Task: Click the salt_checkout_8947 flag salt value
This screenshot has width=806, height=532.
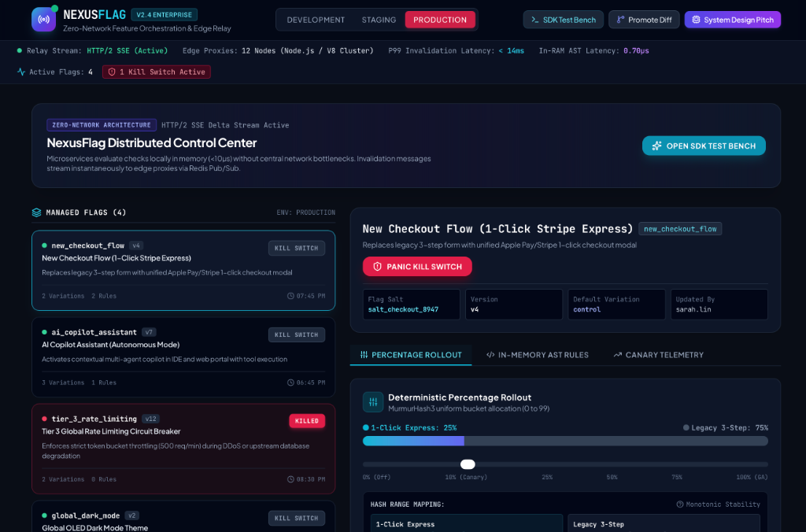Action: pyautogui.click(x=403, y=309)
